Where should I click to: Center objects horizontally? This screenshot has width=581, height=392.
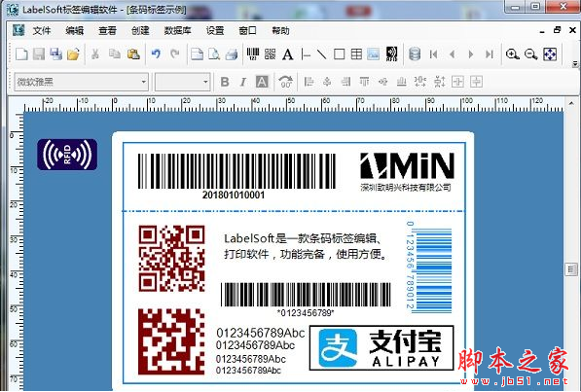tap(327, 82)
